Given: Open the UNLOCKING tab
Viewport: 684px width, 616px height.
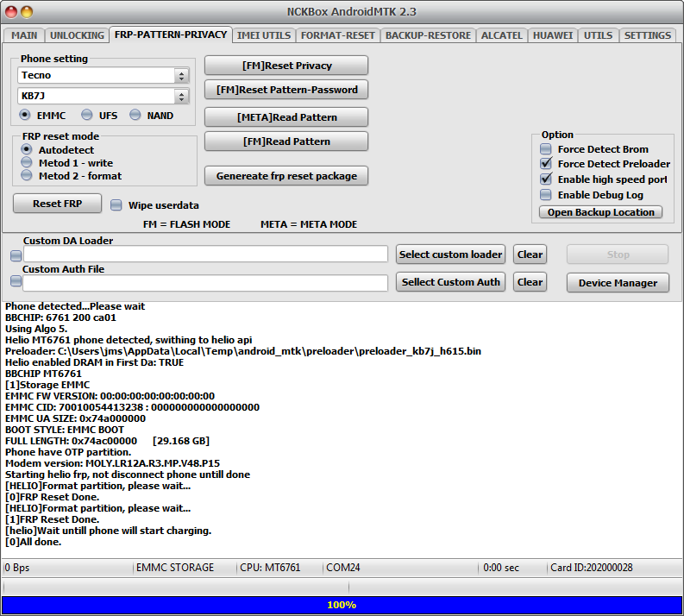Looking at the screenshot, I should tap(77, 35).
